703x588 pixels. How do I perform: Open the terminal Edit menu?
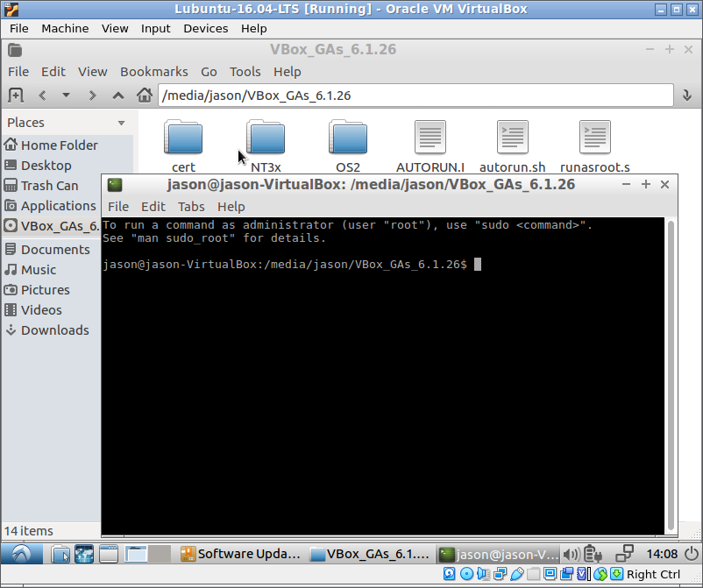(153, 207)
